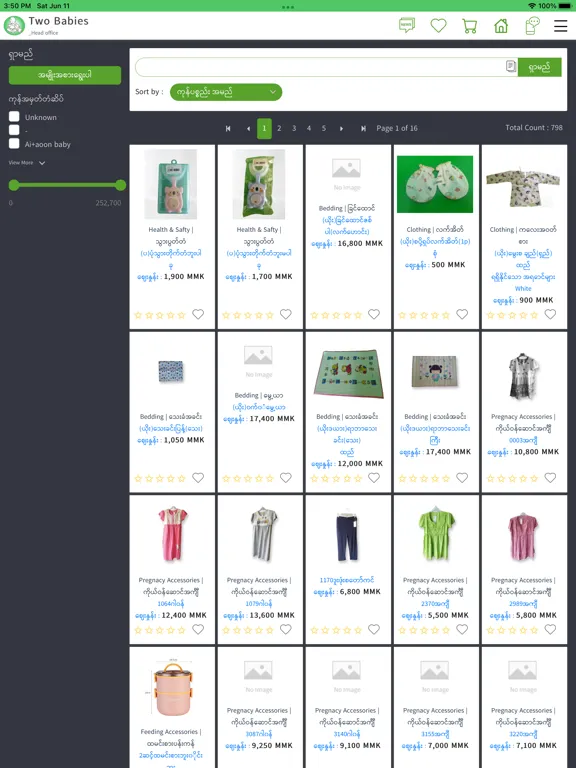Screen dimensions: 576x768
Task: Go to the Home icon
Action: (501, 25)
